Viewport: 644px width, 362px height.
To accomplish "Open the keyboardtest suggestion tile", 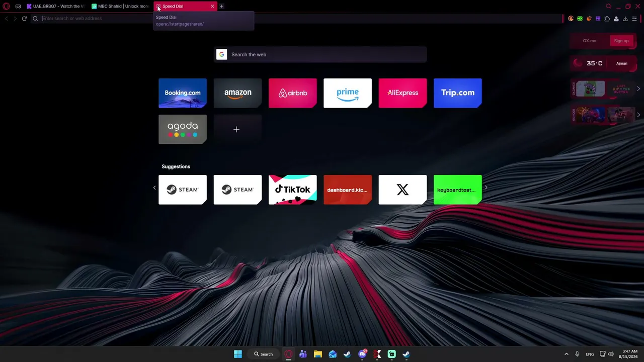I will coord(458,190).
